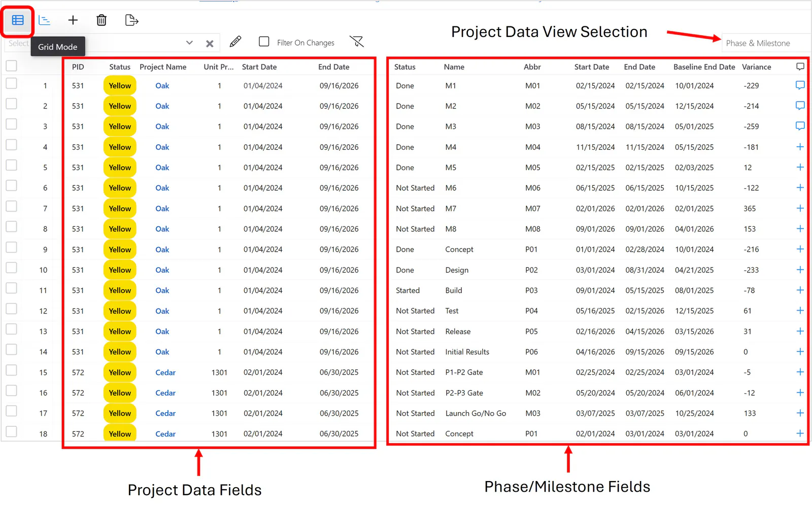This screenshot has width=812, height=510.
Task: Add comment with plus on Release row
Action: (x=800, y=331)
